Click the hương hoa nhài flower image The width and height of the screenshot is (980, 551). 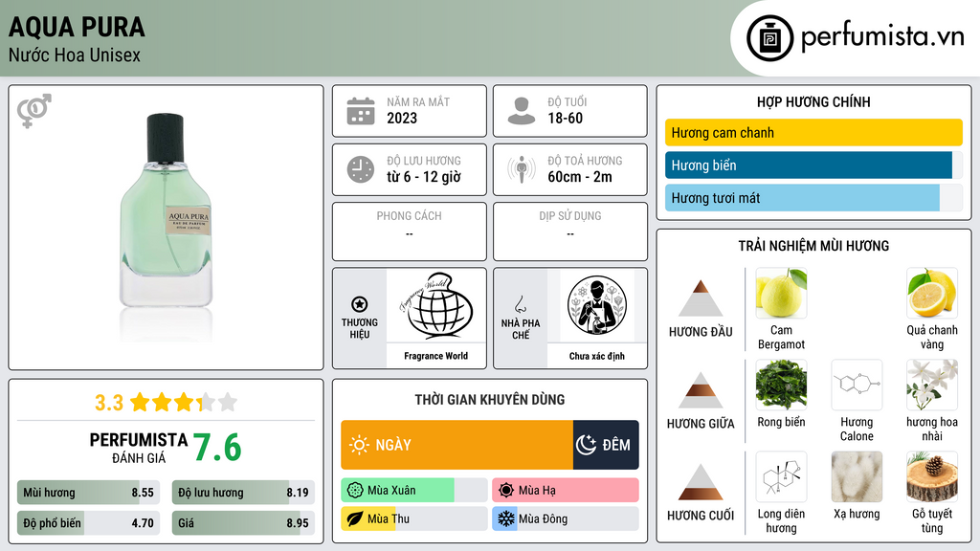click(932, 385)
